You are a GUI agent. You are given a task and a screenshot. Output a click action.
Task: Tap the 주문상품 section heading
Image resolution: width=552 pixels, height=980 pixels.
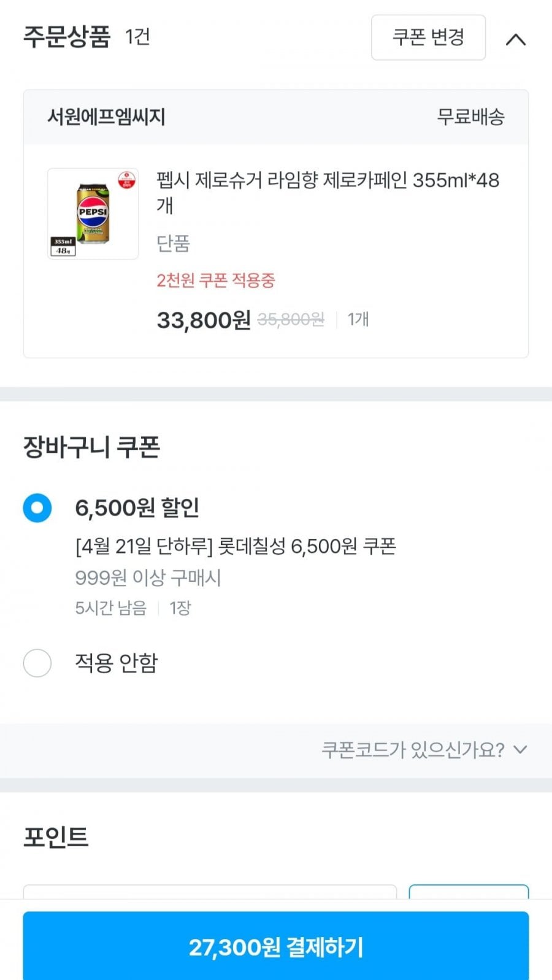click(67, 37)
